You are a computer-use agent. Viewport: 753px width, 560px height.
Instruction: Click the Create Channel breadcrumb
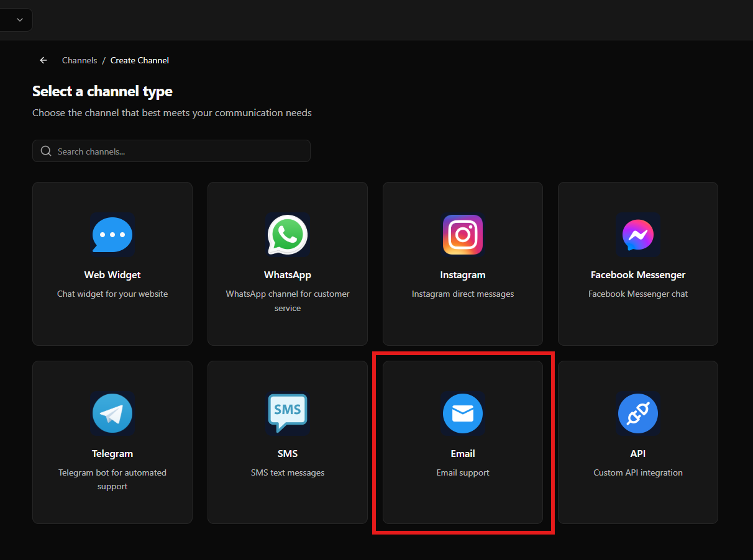tap(140, 60)
